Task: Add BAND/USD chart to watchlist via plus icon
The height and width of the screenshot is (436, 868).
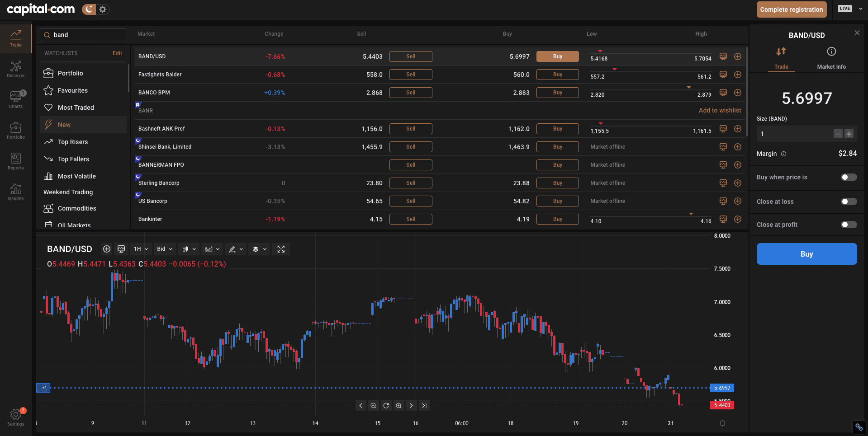Action: 107,249
